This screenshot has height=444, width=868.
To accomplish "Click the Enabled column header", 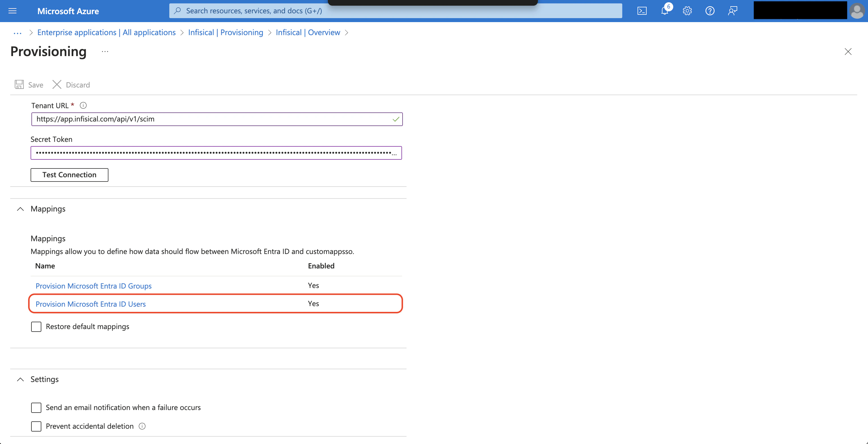I will 321,266.
